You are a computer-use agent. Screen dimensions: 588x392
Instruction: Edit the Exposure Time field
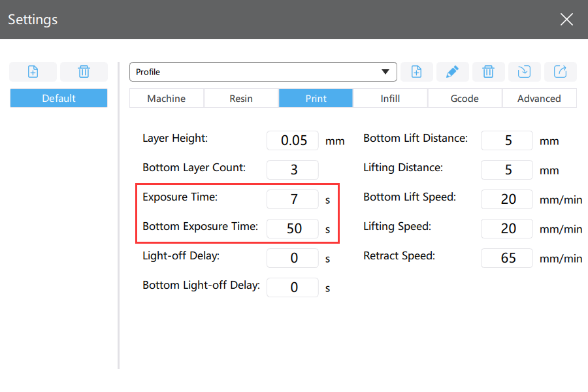click(293, 199)
